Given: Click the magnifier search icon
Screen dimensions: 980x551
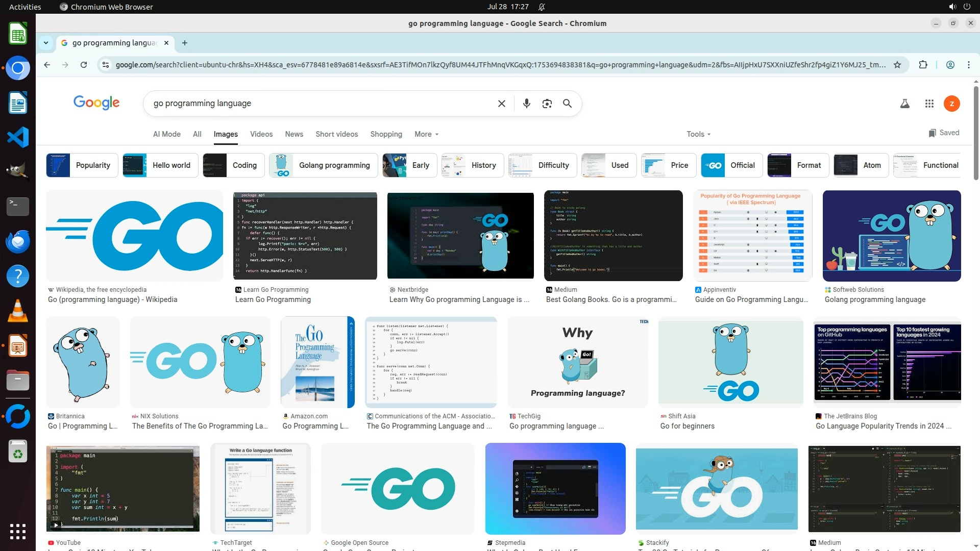Looking at the screenshot, I should tap(567, 104).
